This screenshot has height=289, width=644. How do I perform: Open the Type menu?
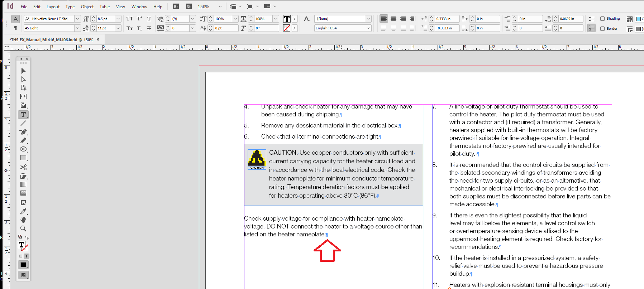70,6
